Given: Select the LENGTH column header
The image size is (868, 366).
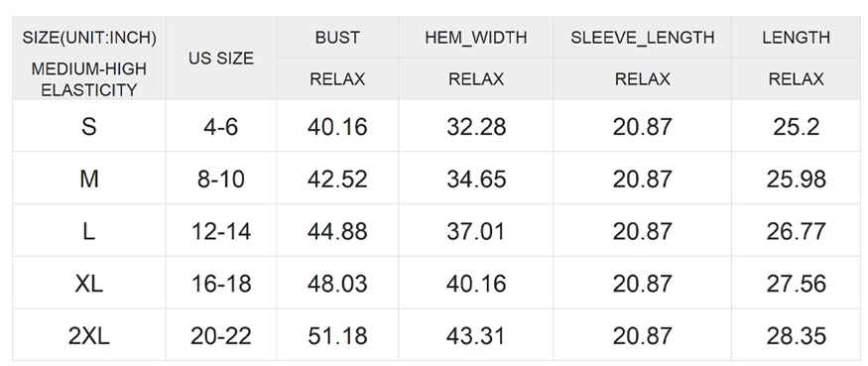Looking at the screenshot, I should tap(796, 37).
